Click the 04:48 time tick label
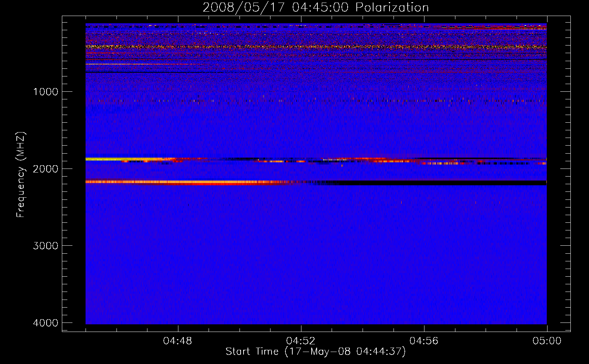The image size is (589, 364). [178, 341]
